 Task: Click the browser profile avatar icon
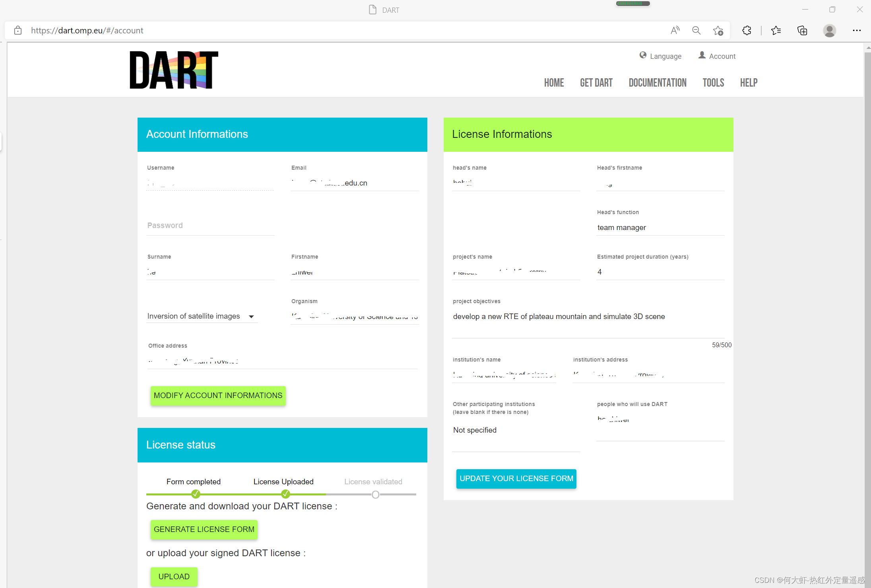(829, 30)
